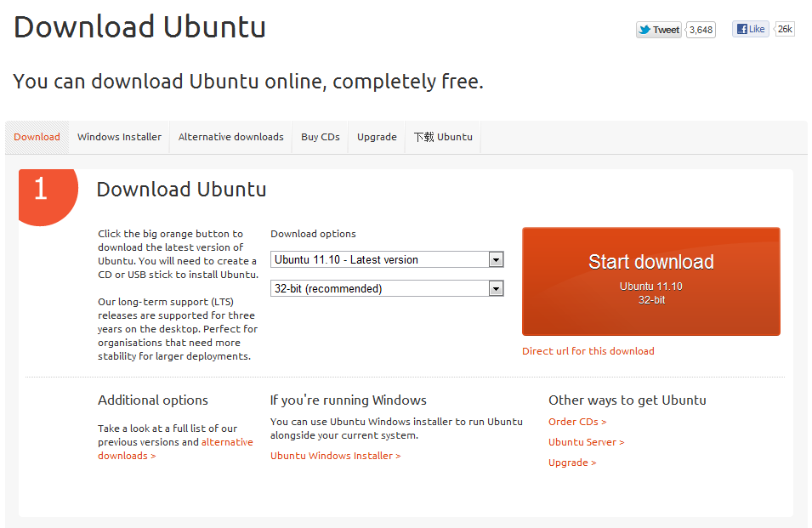Click the 'Additional options' heading

pyautogui.click(x=153, y=400)
